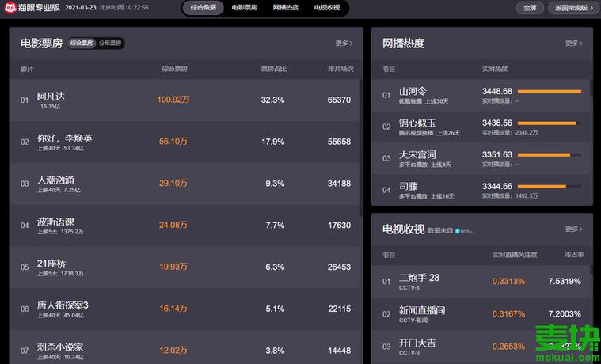Click the 3436.56 heat value
Viewport: 601px width, 364px height.
point(497,123)
